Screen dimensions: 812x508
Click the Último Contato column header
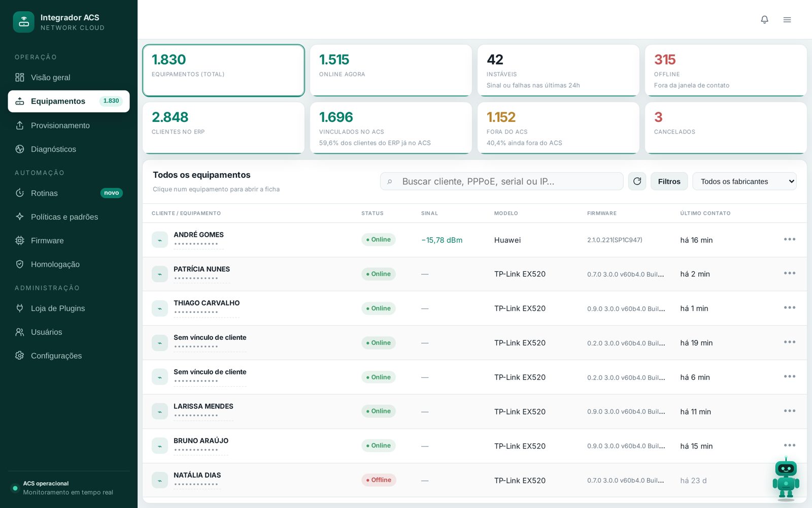(x=705, y=213)
